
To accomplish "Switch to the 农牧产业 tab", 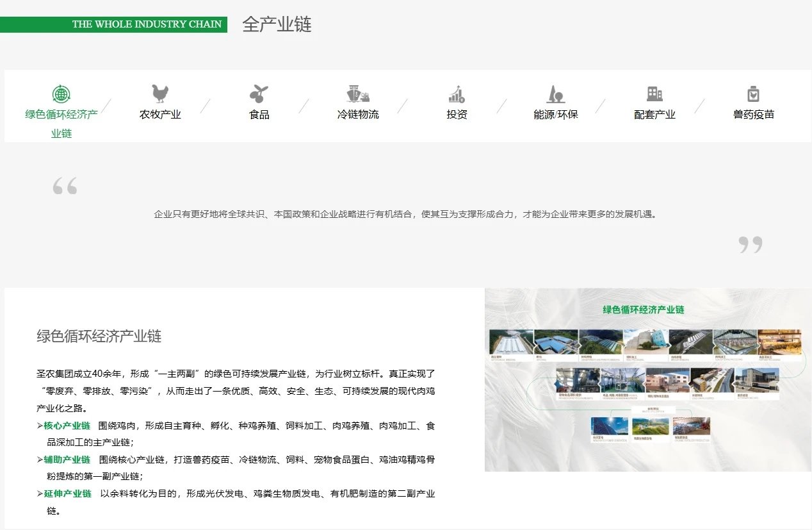I will tap(160, 115).
